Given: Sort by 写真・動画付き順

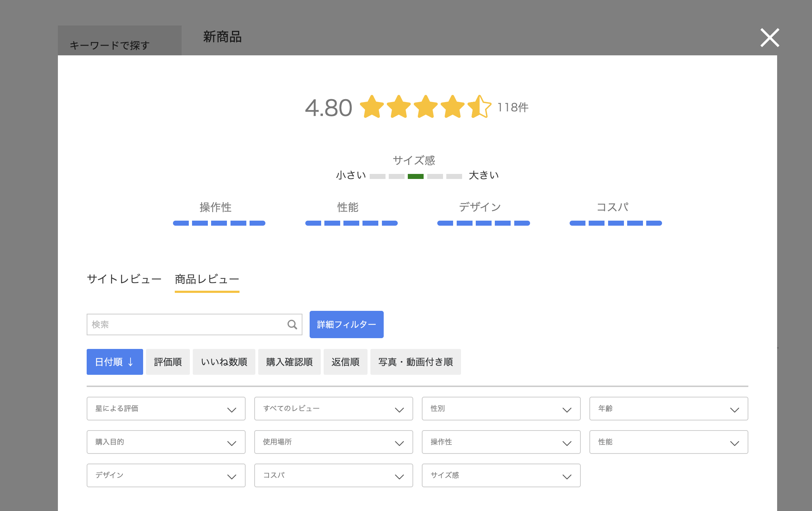Looking at the screenshot, I should [x=416, y=362].
